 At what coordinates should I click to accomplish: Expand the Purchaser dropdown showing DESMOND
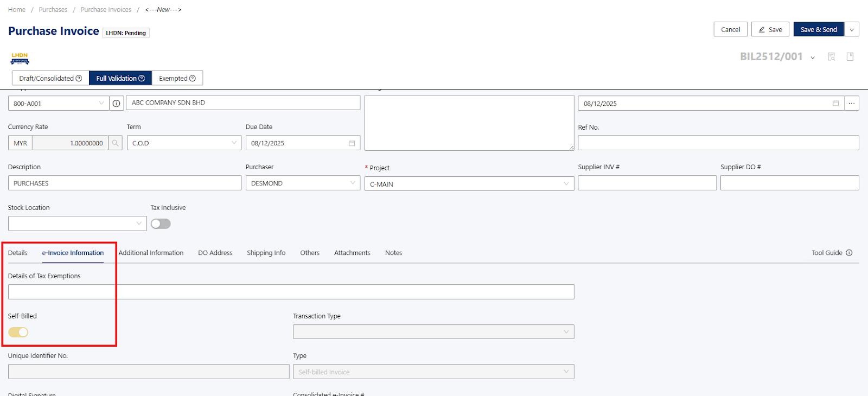click(x=303, y=183)
